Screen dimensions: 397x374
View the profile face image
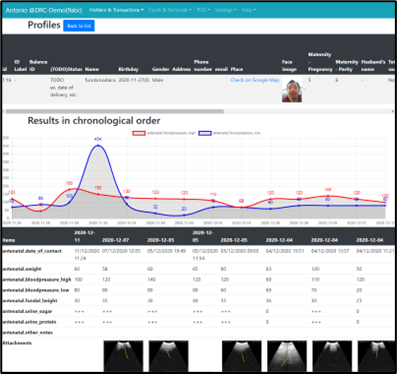(292, 90)
